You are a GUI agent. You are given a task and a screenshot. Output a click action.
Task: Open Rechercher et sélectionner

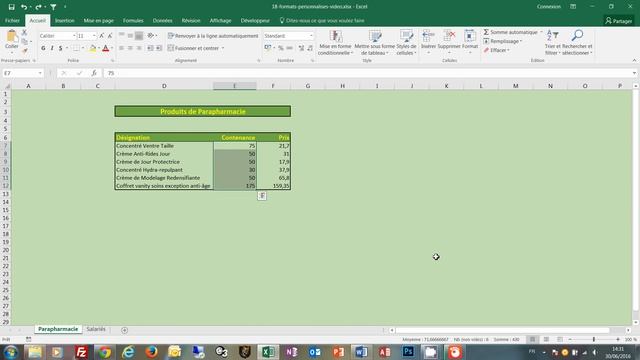pos(577,42)
